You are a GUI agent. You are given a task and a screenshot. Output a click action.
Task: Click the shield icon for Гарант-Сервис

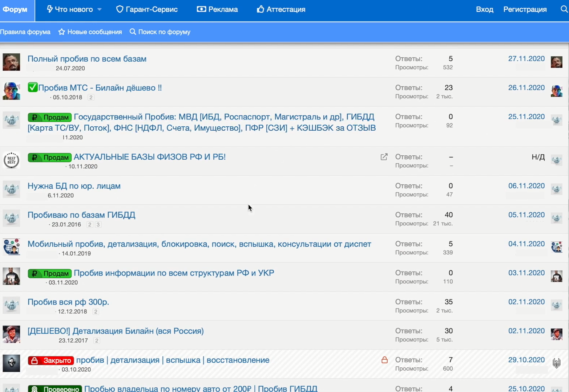[120, 9]
